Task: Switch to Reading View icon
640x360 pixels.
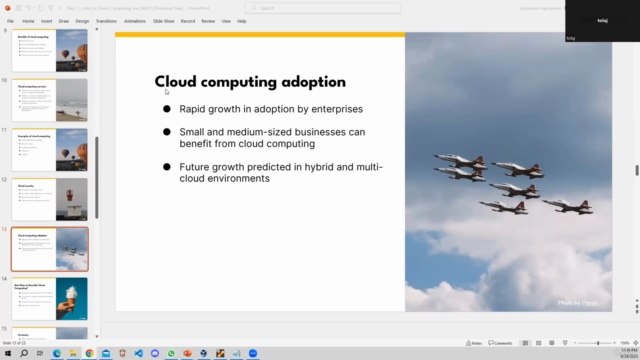Action: (551, 343)
